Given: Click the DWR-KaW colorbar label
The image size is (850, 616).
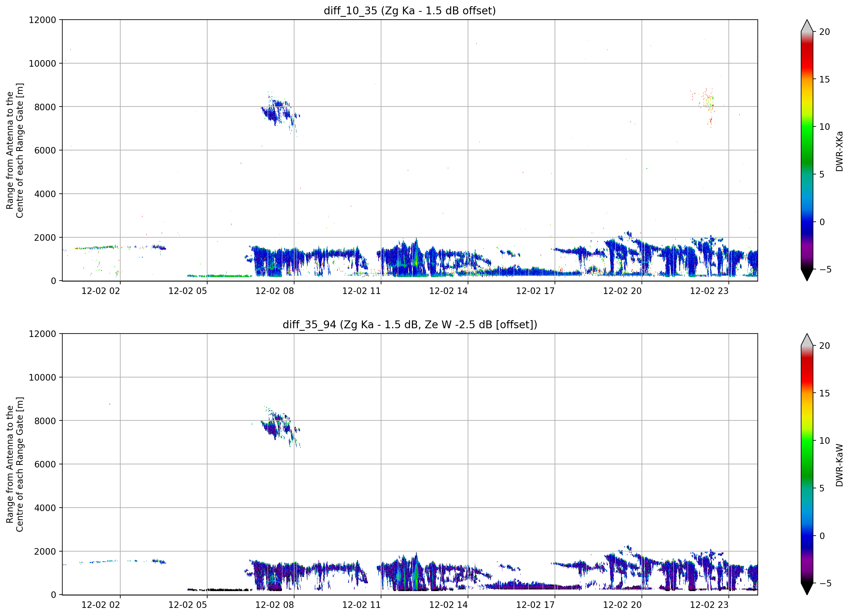Looking at the screenshot, I should click(x=839, y=465).
